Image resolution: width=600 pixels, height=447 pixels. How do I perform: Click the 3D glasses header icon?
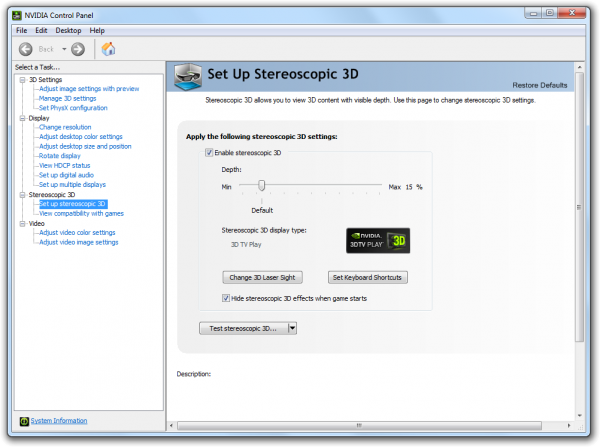185,76
